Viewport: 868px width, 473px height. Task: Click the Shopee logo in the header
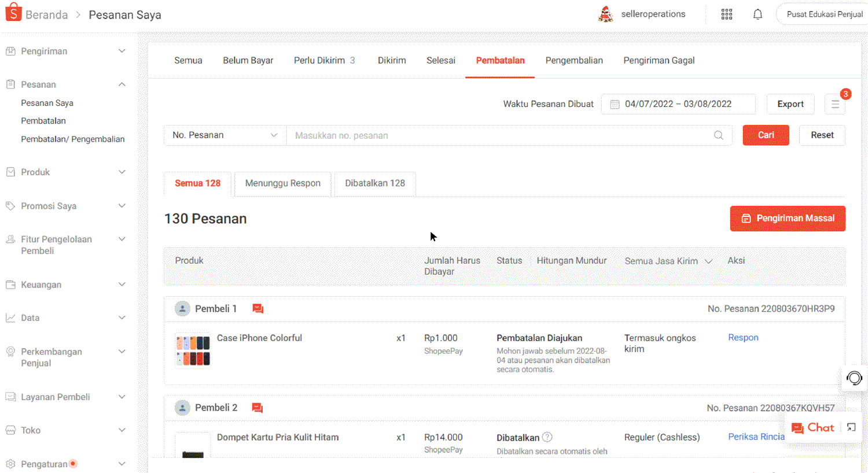click(13, 12)
